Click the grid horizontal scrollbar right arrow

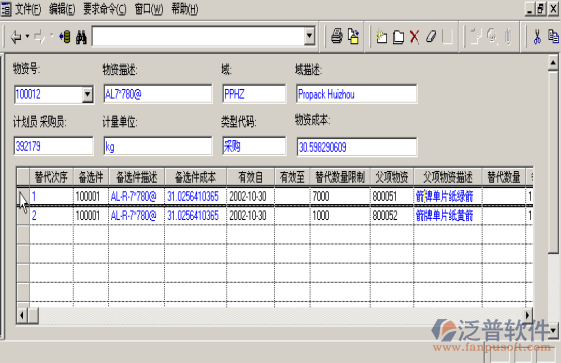(x=528, y=315)
